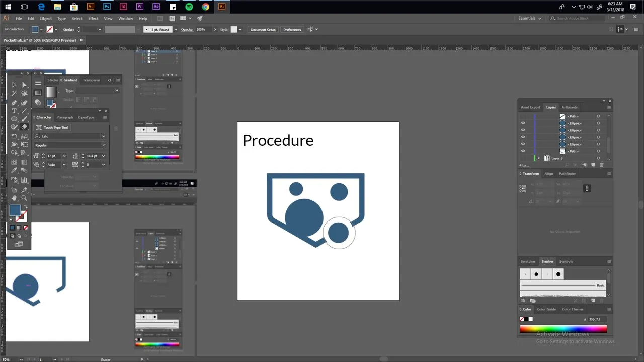Enable Draw Behind mode in toolbar

(x=19, y=236)
